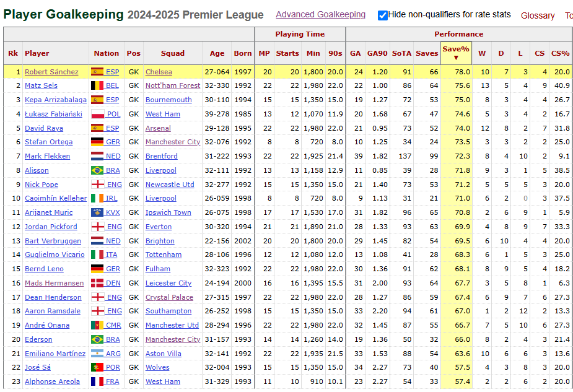
Task: Click Brazil flag in Ederson row
Action: pyautogui.click(x=97, y=339)
